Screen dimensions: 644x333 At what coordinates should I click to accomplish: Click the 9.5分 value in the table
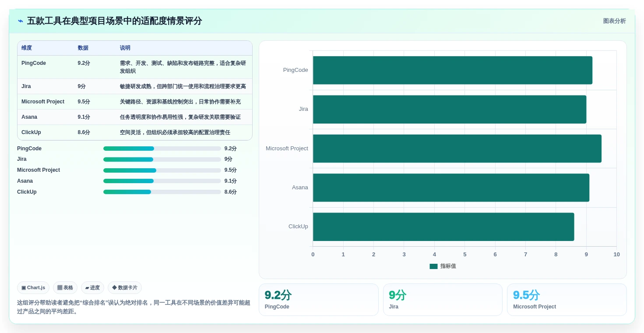(84, 102)
